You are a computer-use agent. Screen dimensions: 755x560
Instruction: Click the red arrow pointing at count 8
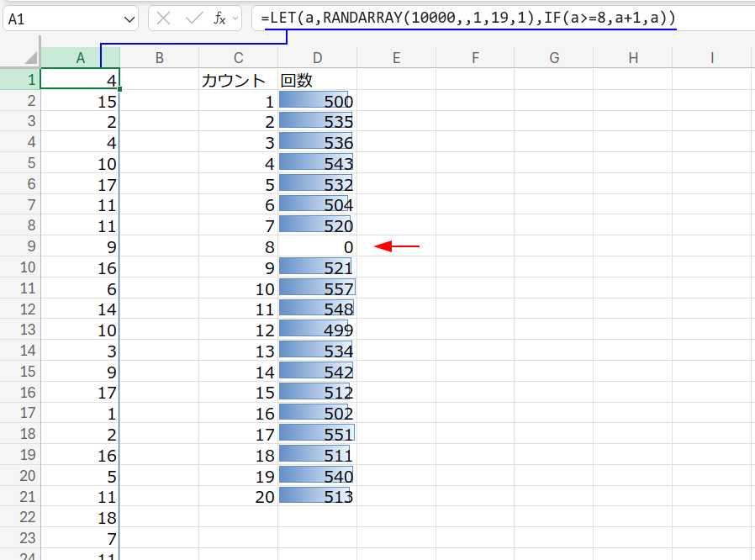(x=396, y=246)
